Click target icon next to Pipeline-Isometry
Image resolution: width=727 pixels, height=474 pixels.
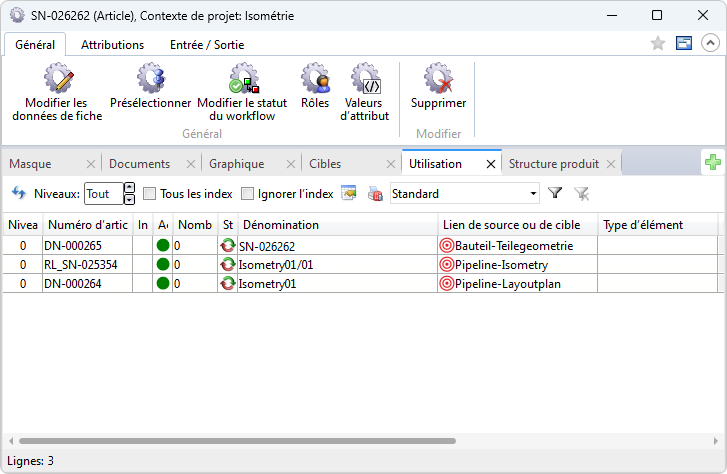tap(446, 264)
